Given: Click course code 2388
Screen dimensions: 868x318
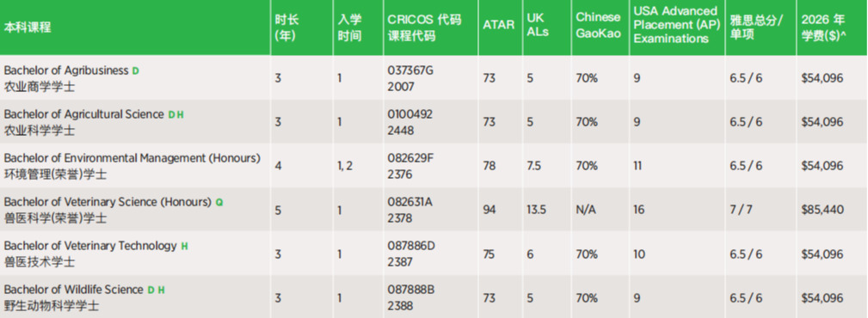Looking at the screenshot, I should coord(400,305).
